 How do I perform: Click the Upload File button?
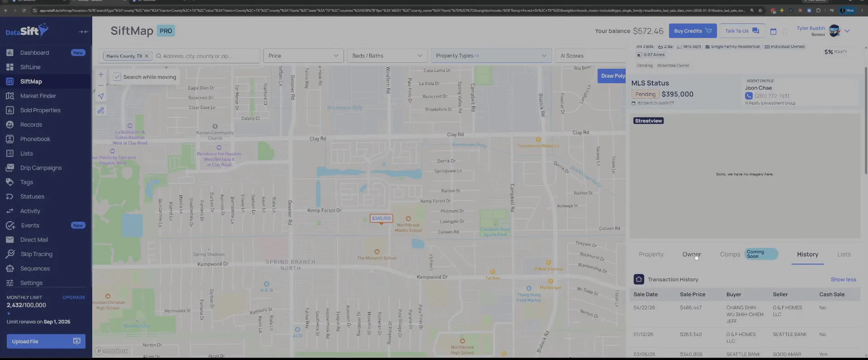point(46,341)
